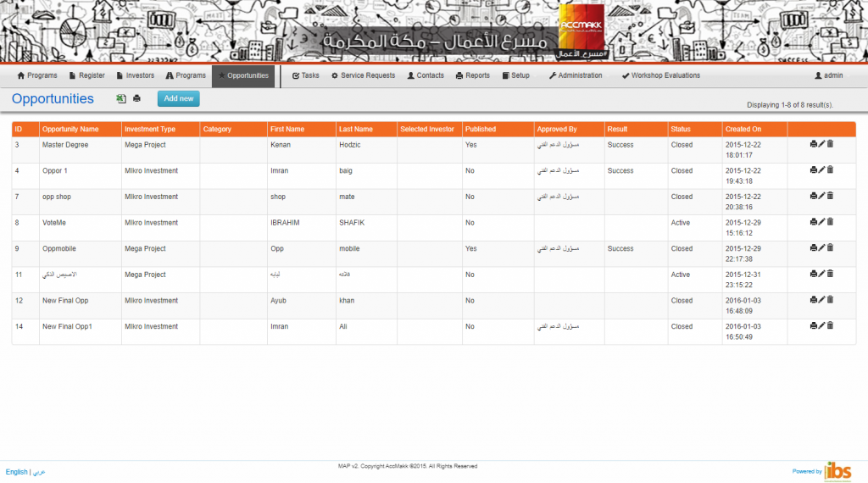Click the print icon beside Opportunities title
This screenshot has width=868, height=483.
click(136, 99)
